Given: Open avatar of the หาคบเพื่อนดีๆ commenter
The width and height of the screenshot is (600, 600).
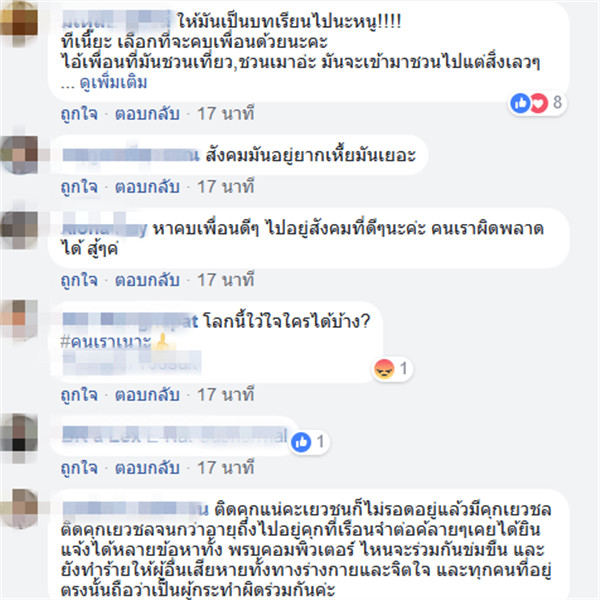Looking at the screenshot, I should pos(19,229).
